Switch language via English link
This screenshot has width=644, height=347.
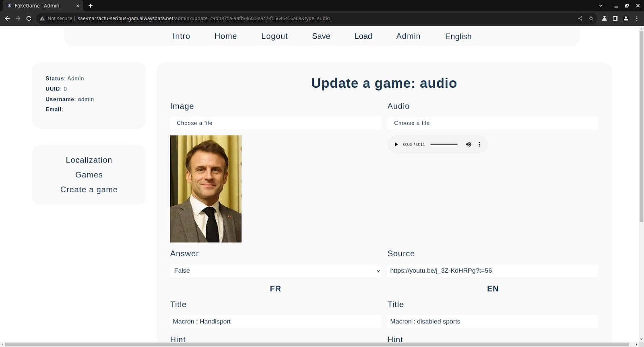pyautogui.click(x=458, y=36)
